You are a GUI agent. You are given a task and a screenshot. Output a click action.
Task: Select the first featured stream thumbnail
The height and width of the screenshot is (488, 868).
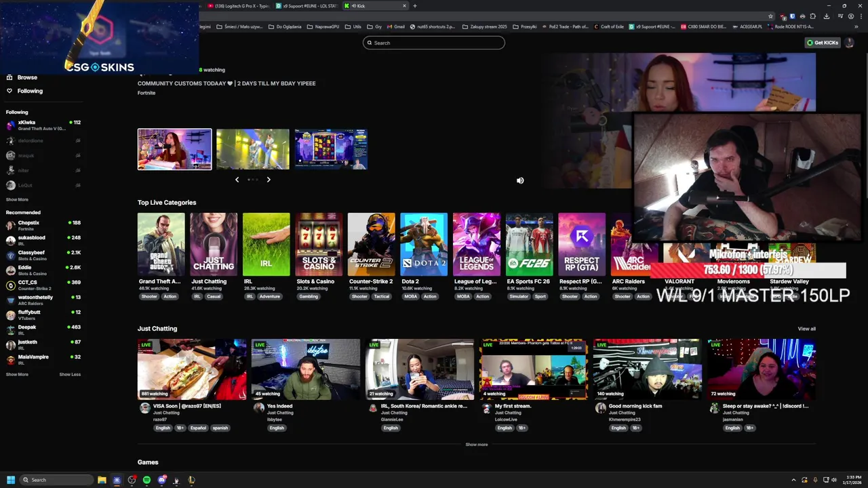(174, 149)
